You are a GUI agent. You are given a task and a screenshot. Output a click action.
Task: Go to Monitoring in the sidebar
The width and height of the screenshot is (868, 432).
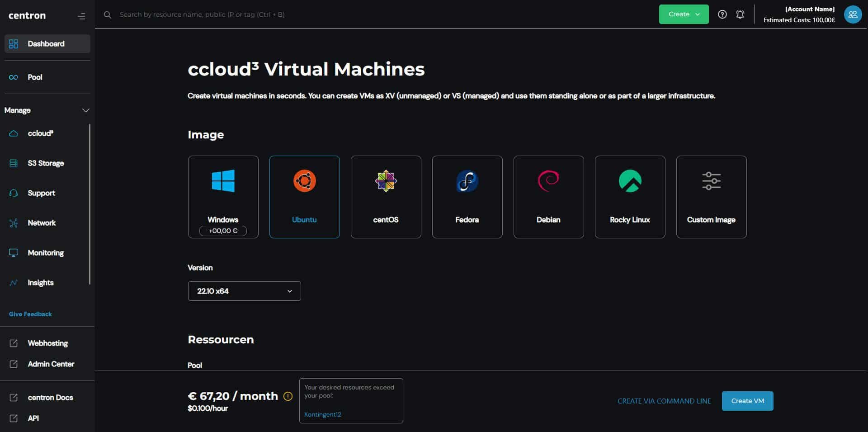coord(46,253)
